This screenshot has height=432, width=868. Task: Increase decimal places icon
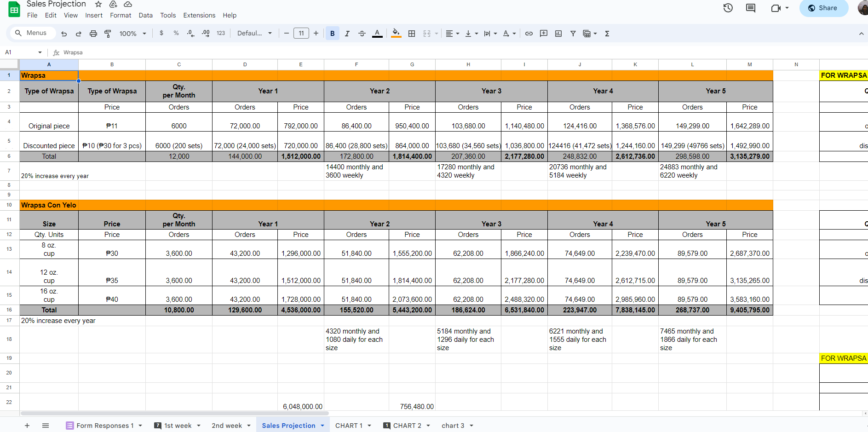206,33
